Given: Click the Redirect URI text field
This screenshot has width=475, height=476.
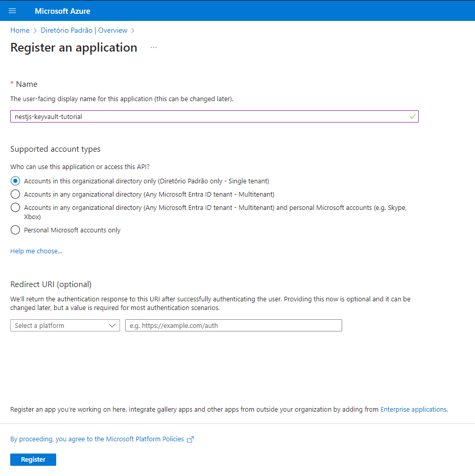Looking at the screenshot, I should click(233, 325).
